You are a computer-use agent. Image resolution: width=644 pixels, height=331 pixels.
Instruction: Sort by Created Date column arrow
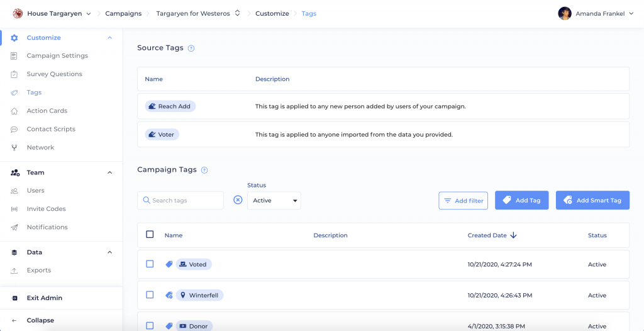pyautogui.click(x=513, y=235)
